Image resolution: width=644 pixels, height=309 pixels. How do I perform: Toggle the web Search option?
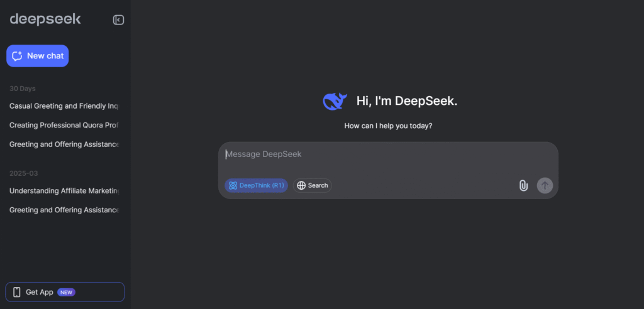[x=312, y=185]
